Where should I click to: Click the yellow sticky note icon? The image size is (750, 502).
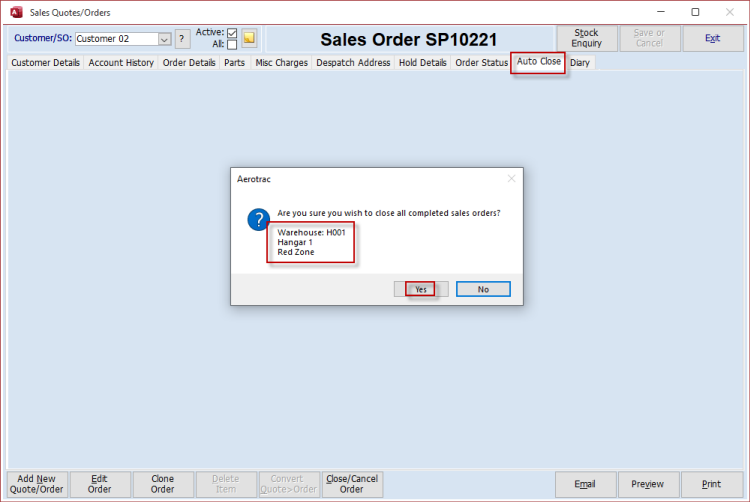[x=249, y=39]
